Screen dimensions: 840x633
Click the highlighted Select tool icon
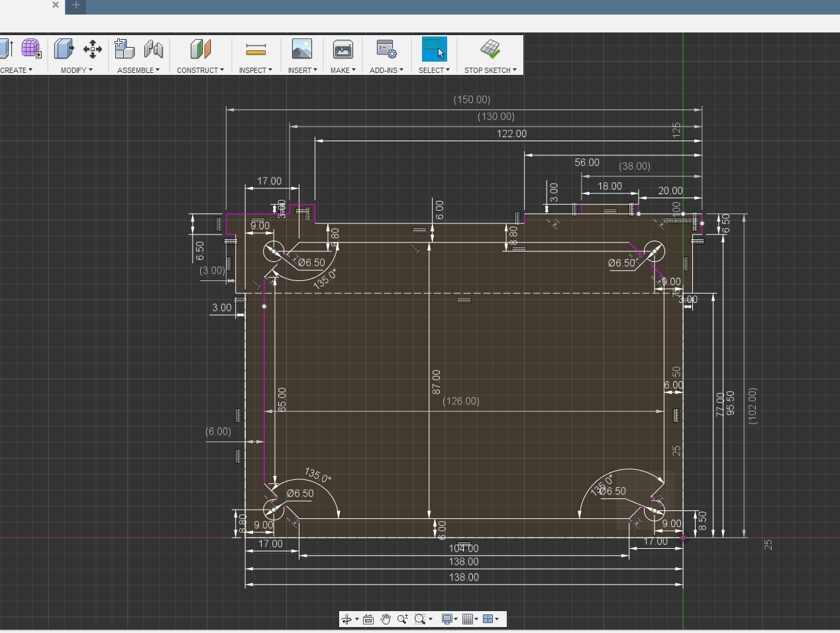point(434,49)
